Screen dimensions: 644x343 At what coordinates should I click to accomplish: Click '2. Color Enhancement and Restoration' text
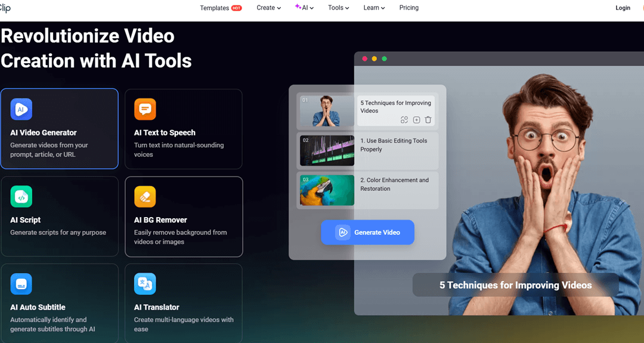pyautogui.click(x=395, y=184)
